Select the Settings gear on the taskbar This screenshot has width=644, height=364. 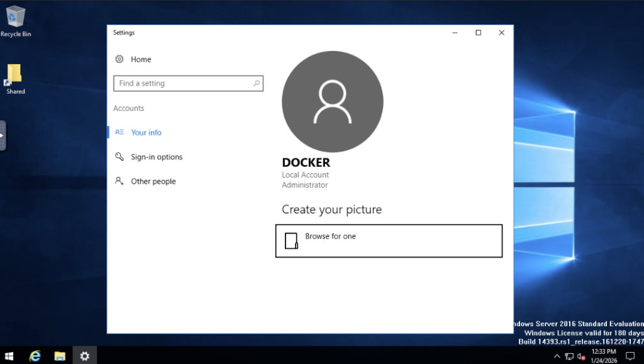click(84, 356)
